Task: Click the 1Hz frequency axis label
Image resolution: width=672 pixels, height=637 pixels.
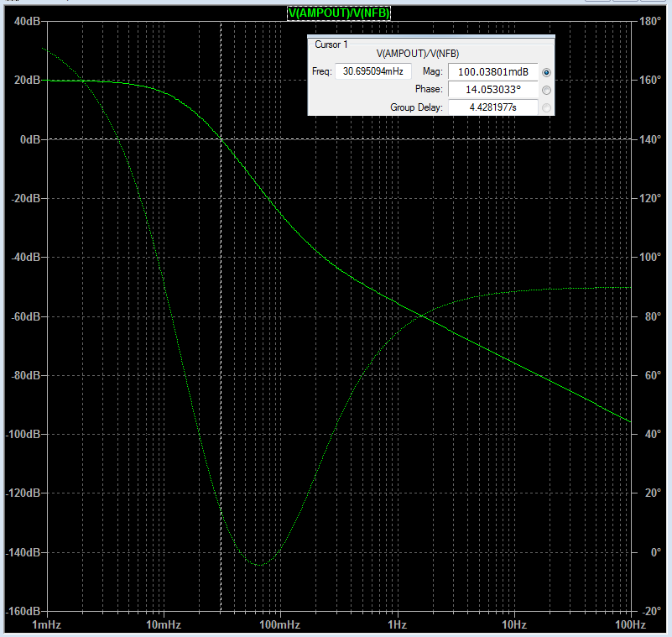Action: [398, 624]
